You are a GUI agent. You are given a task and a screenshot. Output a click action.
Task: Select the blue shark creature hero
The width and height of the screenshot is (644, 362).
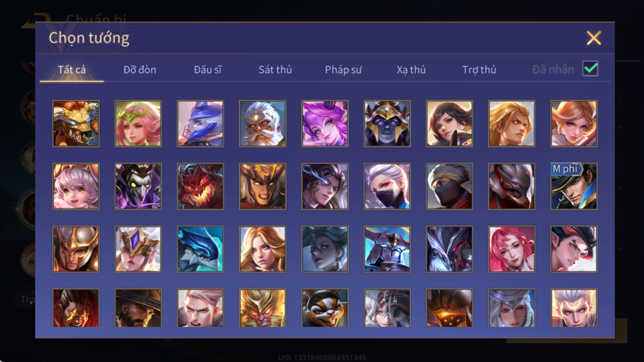(x=200, y=249)
